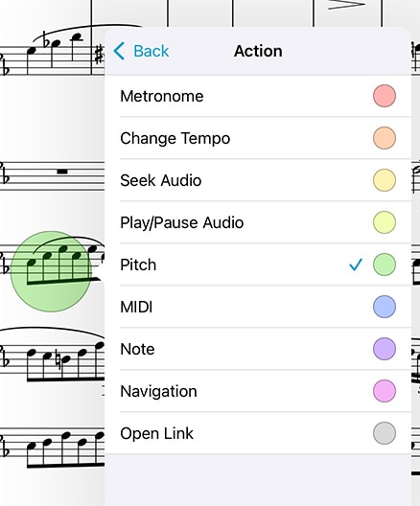The width and height of the screenshot is (420, 506).
Task: Tap the pink Navigation color circle
Action: 385,391
